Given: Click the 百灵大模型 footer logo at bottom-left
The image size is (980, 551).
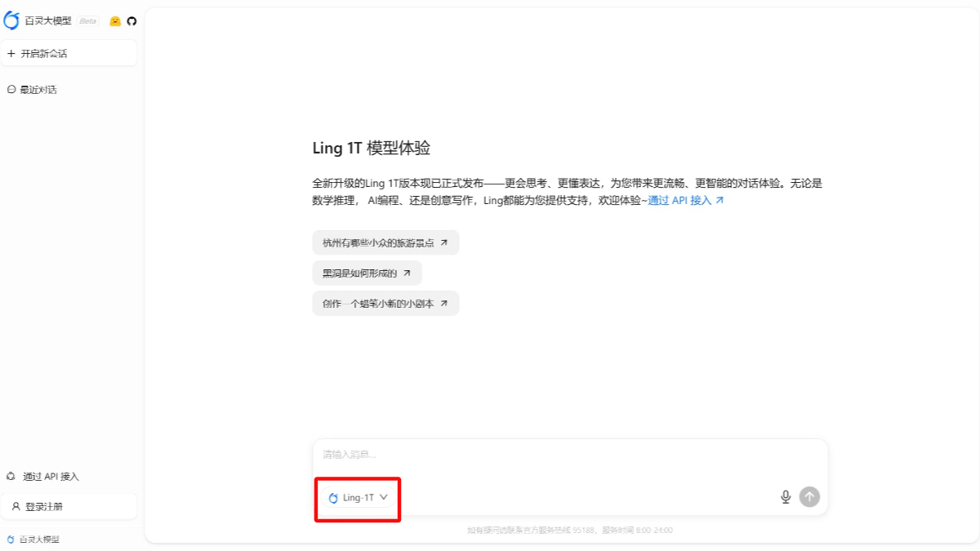Looking at the screenshot, I should tap(11, 539).
